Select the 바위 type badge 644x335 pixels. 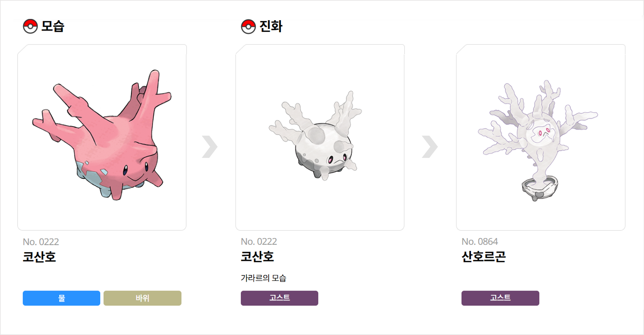pyautogui.click(x=142, y=298)
